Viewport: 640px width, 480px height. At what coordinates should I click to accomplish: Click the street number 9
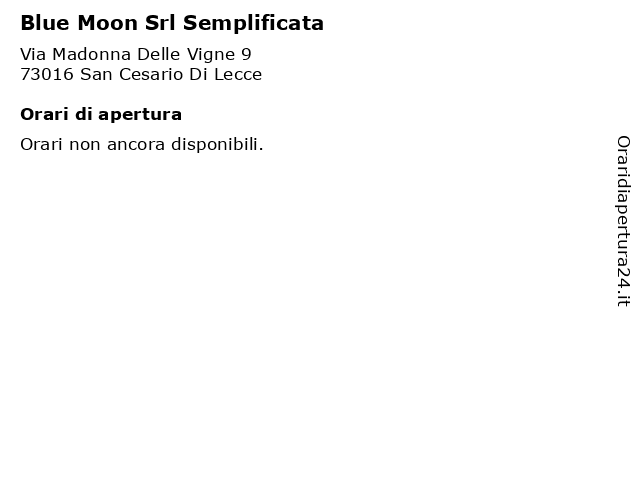247,54
